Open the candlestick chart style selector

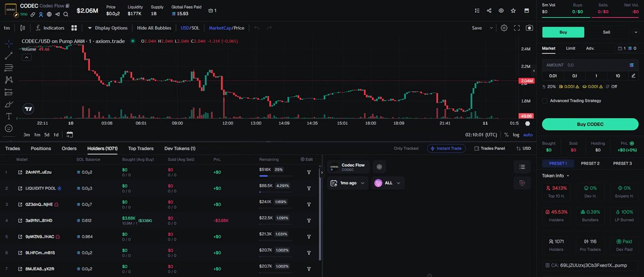(22, 28)
